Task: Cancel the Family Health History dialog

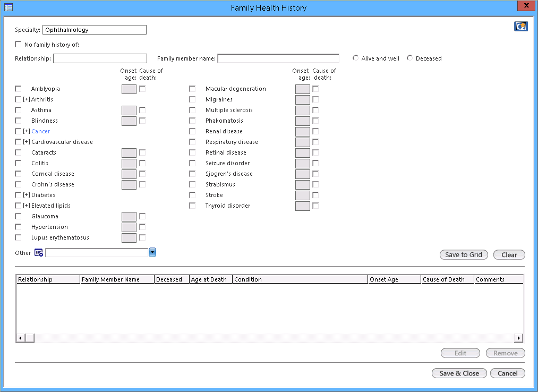Action: pos(508,373)
